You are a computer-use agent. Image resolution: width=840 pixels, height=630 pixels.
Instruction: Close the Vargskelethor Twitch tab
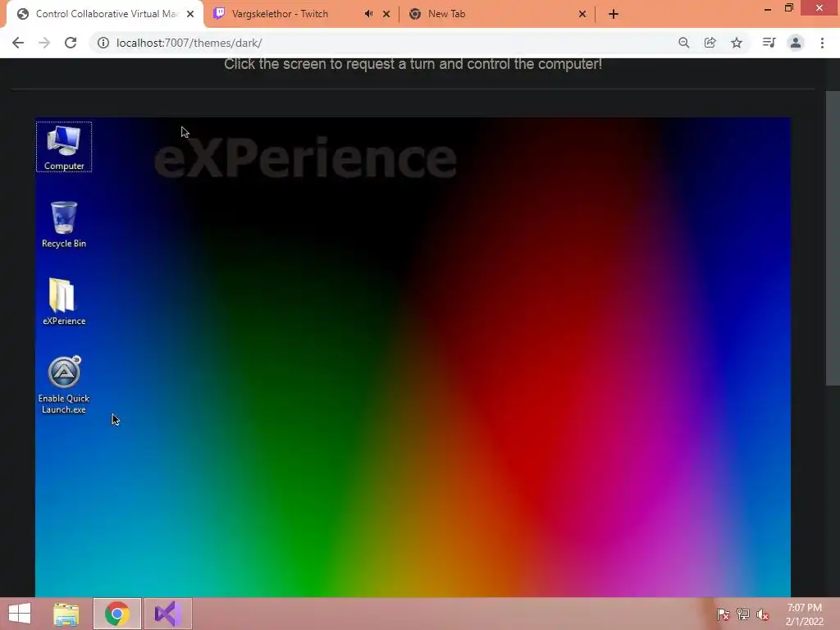pyautogui.click(x=386, y=14)
